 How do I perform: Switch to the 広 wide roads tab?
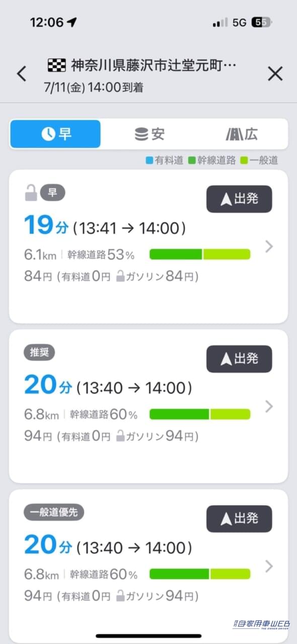click(242, 134)
